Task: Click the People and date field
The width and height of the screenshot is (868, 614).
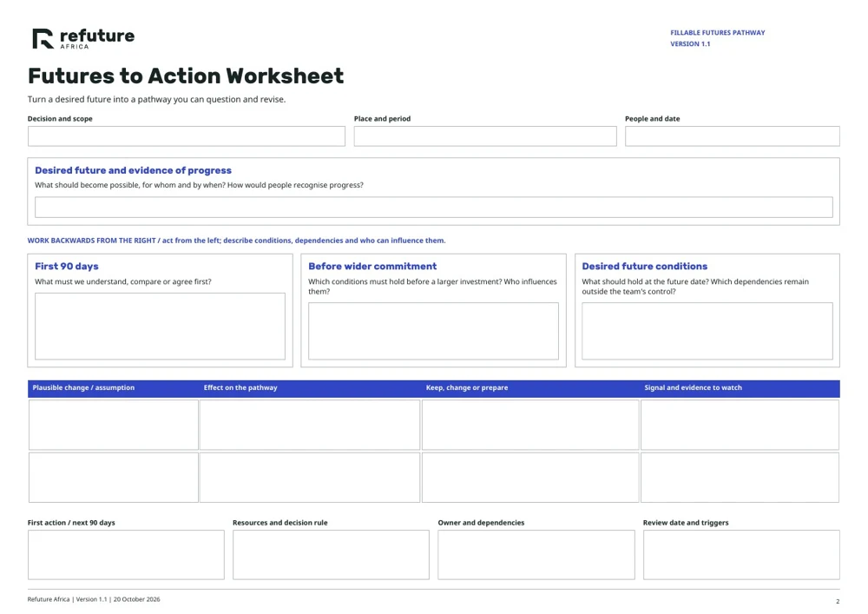Action: pos(733,136)
